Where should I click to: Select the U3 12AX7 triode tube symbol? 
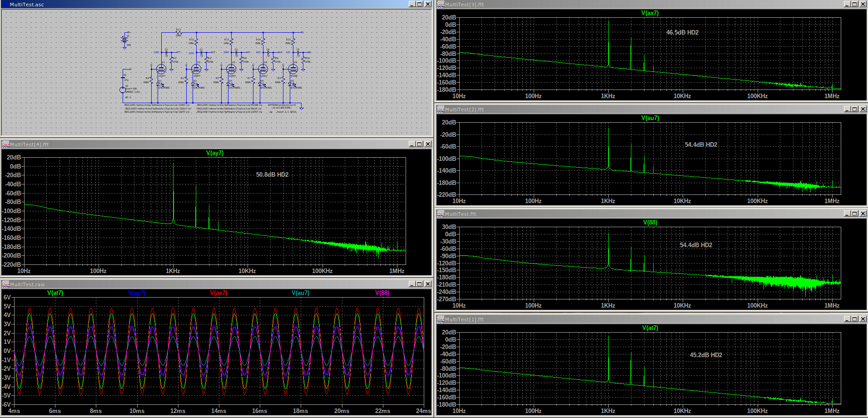pos(231,69)
